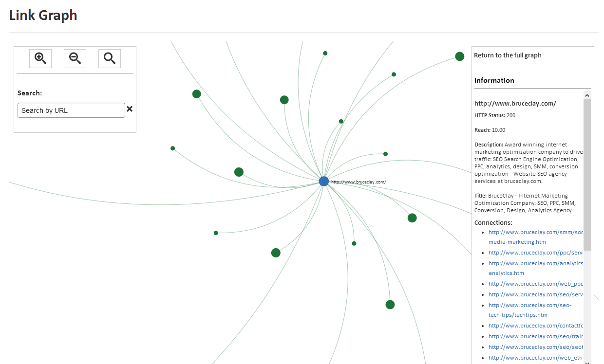Click the Description paragraph text

pyautogui.click(x=528, y=163)
